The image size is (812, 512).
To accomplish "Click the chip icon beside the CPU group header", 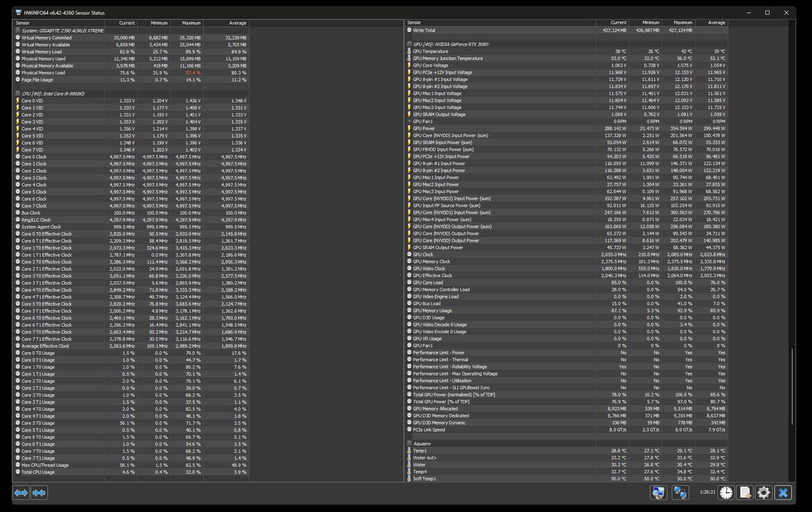I will coord(18,94).
